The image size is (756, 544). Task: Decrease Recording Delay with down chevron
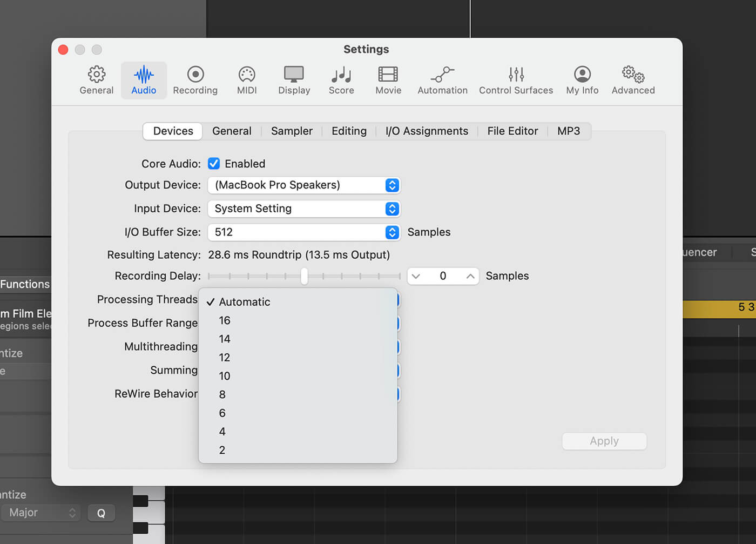pyautogui.click(x=416, y=276)
